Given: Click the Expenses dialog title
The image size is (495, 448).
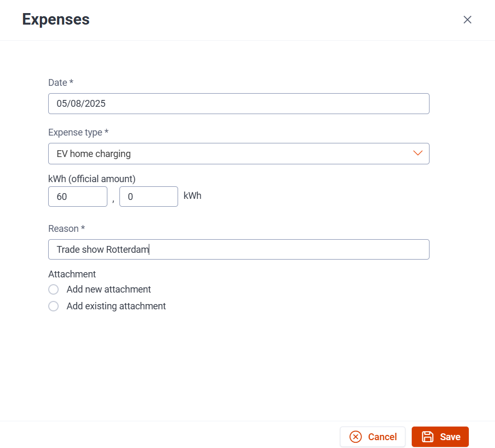Looking at the screenshot, I should tap(56, 19).
